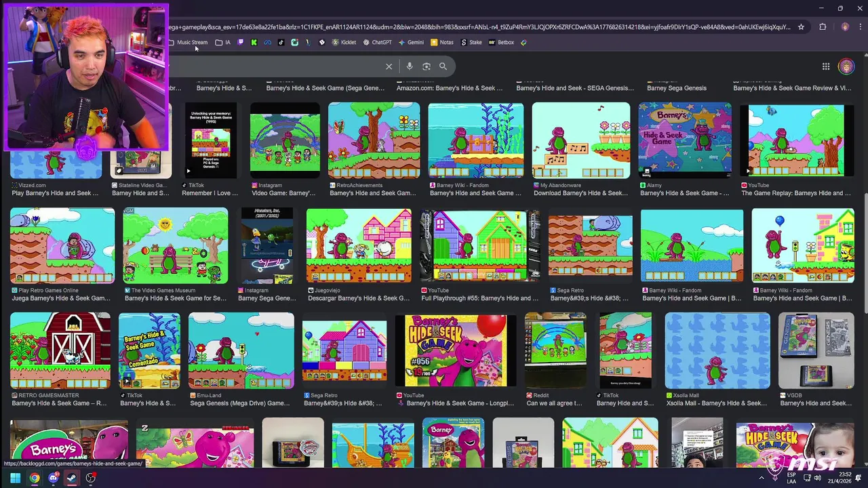Open the Meta bookmark icon
The image size is (868, 488).
(267, 42)
